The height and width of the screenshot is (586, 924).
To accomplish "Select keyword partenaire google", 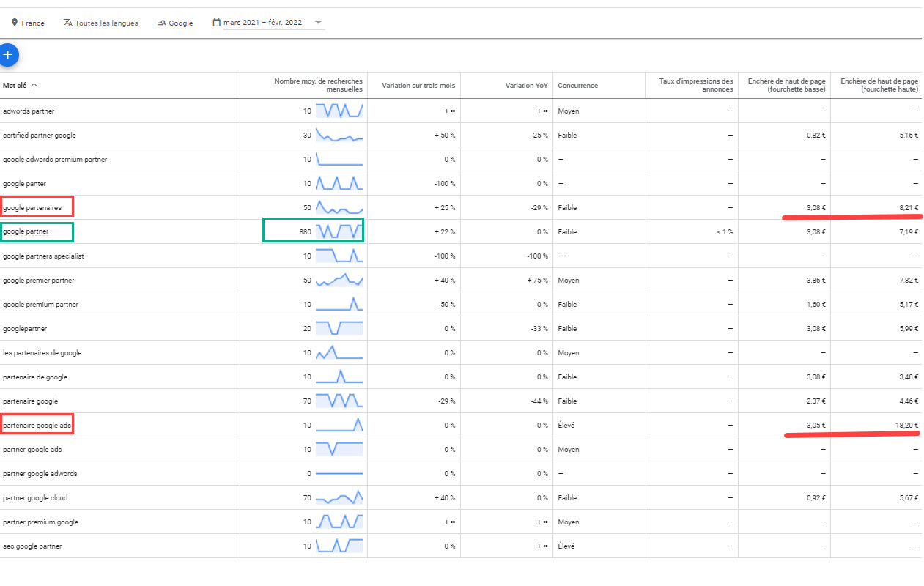I will coord(30,401).
